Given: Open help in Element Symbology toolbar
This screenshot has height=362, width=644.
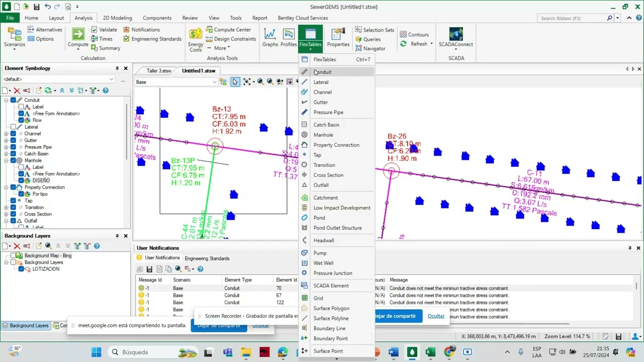Looking at the screenshot, I should 106,90.
